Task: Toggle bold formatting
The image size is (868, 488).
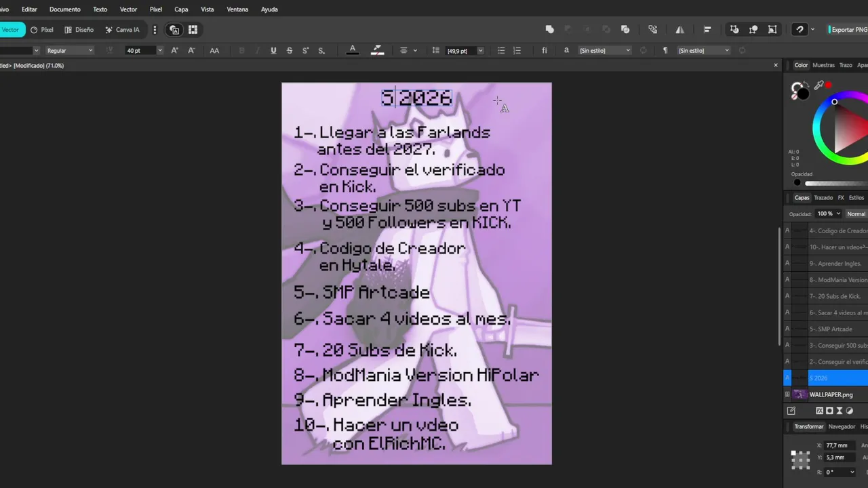Action: 241,50
